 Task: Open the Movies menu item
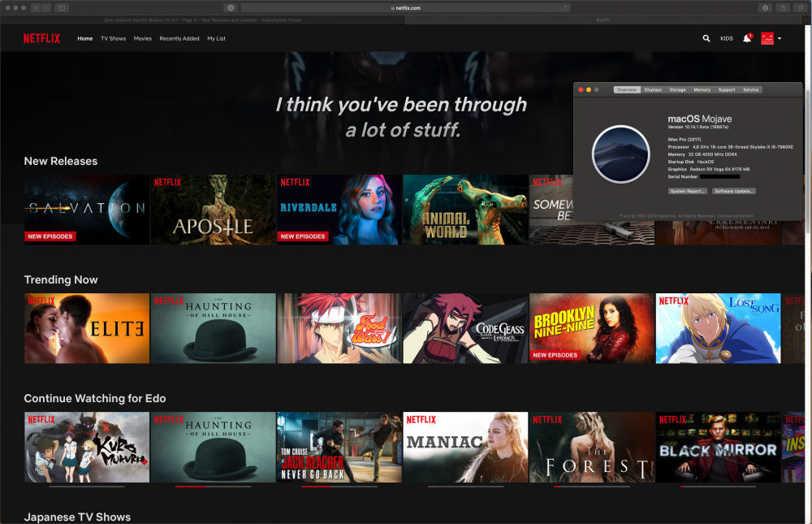[142, 38]
